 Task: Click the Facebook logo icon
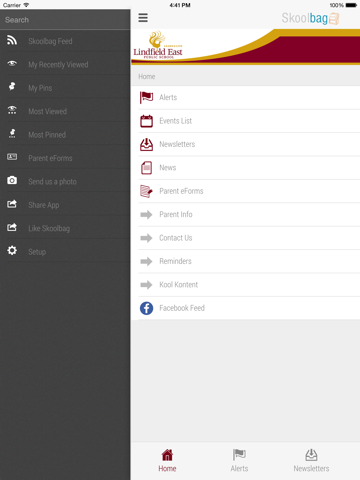point(146,308)
